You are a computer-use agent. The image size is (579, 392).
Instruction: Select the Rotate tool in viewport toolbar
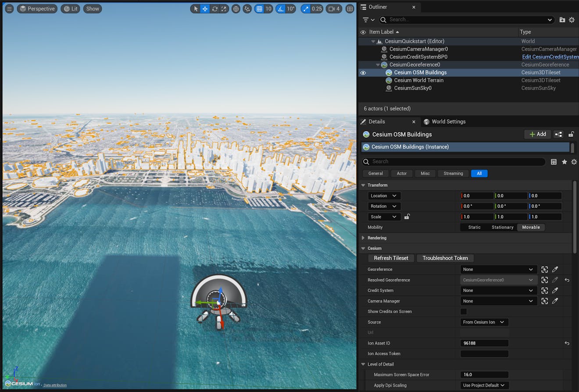214,8
